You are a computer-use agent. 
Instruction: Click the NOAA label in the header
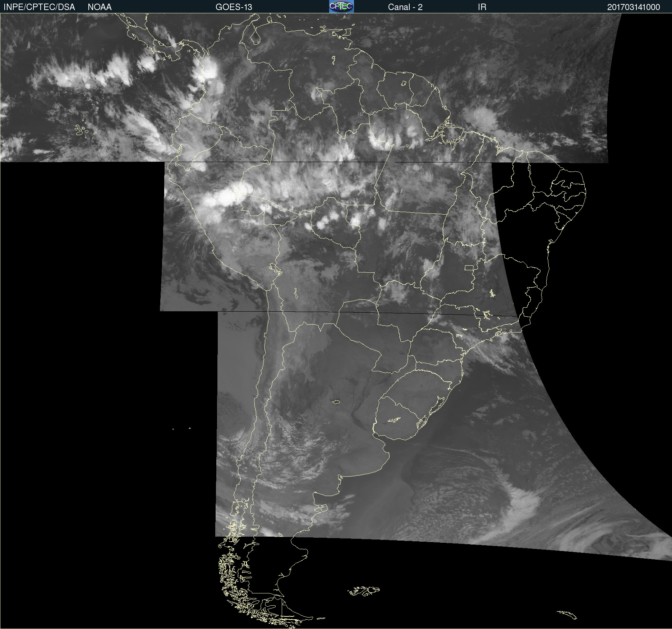coord(100,7)
